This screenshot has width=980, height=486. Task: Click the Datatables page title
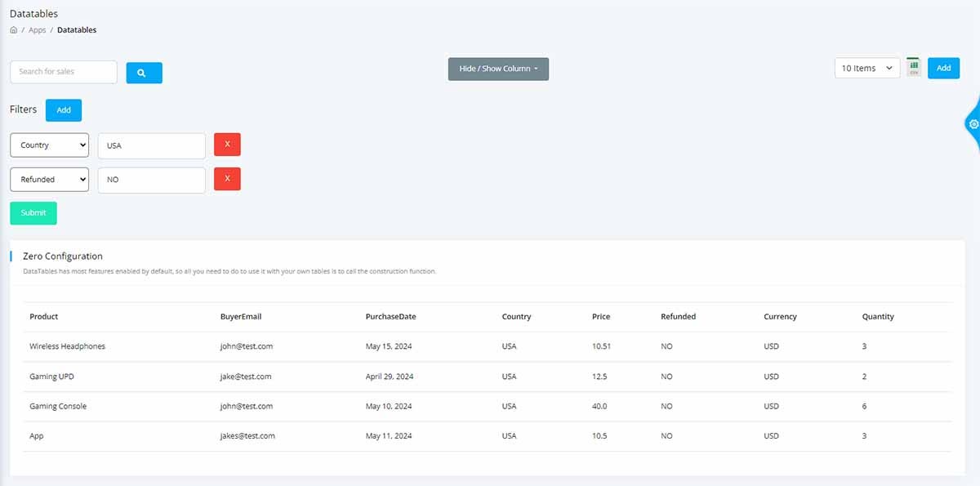(x=32, y=13)
